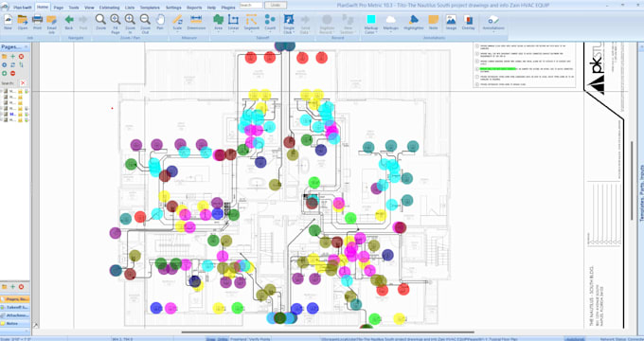Open the Plugins ribbon tab
This screenshot has width=644, height=341.
(x=228, y=8)
